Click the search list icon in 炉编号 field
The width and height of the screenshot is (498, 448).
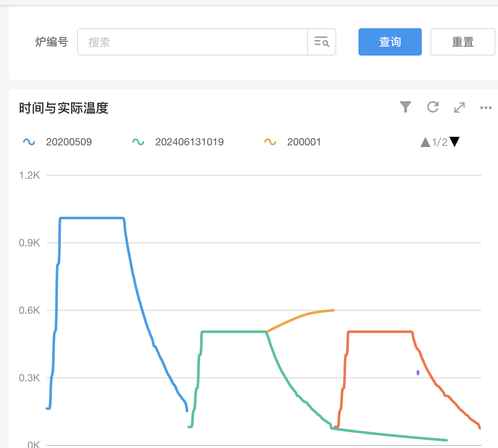click(x=321, y=42)
